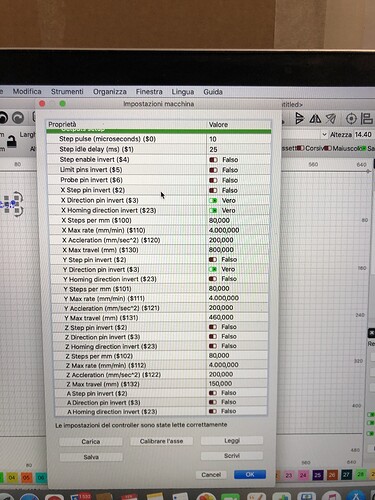Toggle Step enable invert ($4) switch
This screenshot has width=375, height=500.
pyautogui.click(x=213, y=160)
